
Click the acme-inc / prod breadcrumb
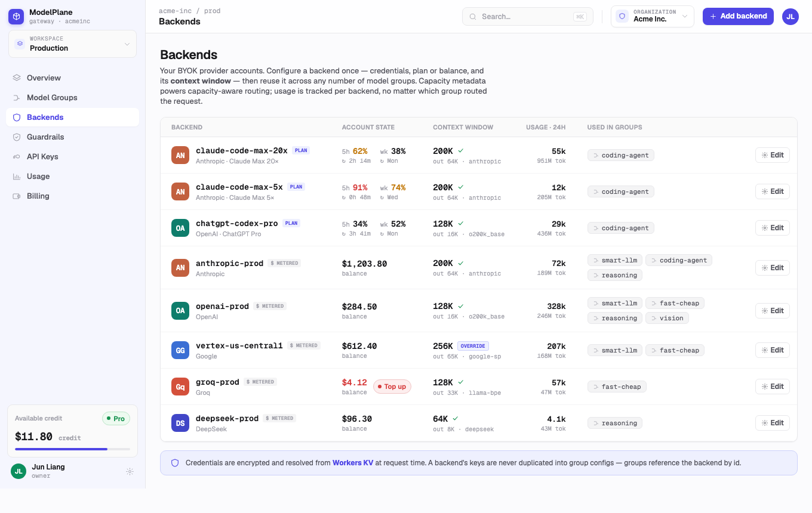pyautogui.click(x=189, y=11)
